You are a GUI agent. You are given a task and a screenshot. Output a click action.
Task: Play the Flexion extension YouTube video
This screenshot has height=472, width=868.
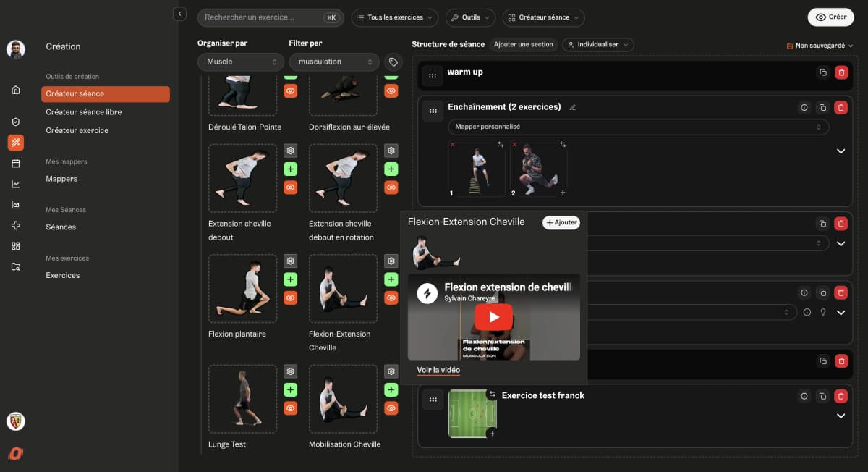point(493,316)
